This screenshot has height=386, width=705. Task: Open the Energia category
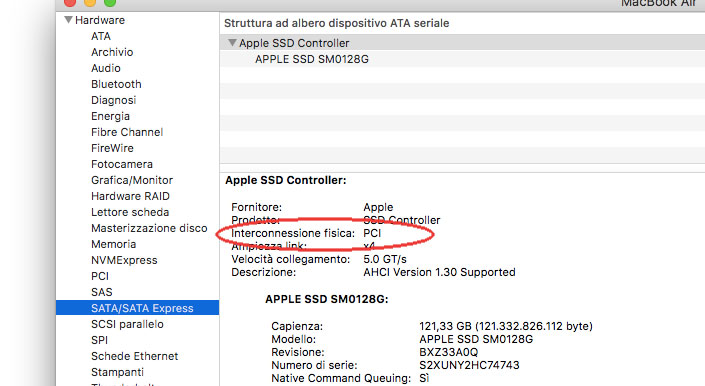(110, 116)
